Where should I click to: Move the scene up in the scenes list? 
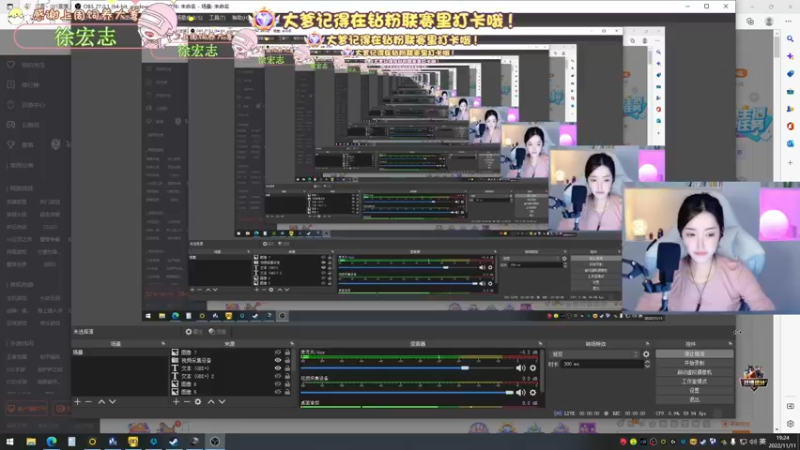(102, 402)
